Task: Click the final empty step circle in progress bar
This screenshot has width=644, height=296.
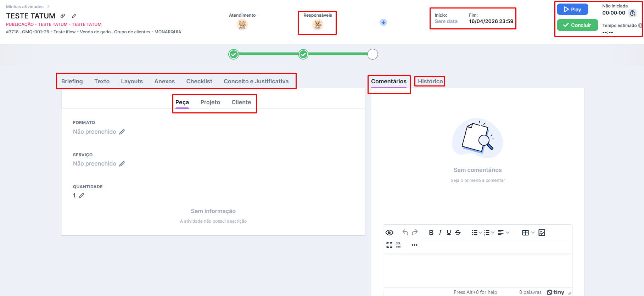Action: [373, 54]
